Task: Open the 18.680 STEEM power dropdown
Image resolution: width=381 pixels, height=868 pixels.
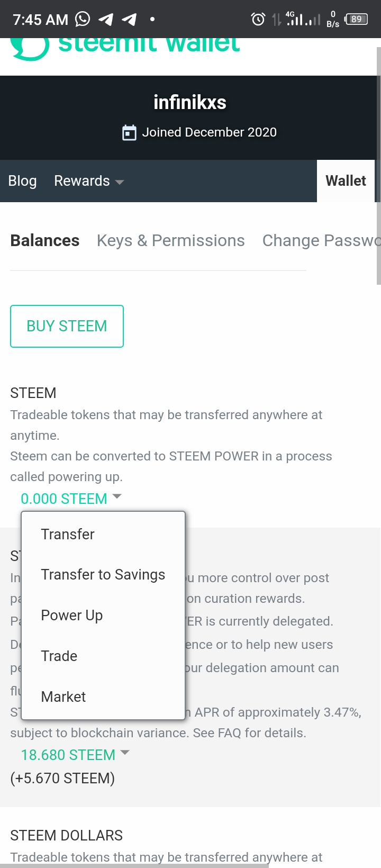Action: [x=75, y=755]
